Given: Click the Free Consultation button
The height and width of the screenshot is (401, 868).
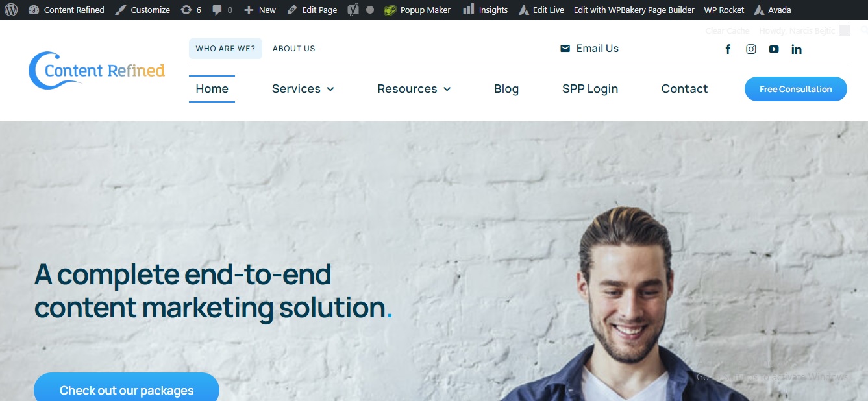Looking at the screenshot, I should pyautogui.click(x=796, y=89).
